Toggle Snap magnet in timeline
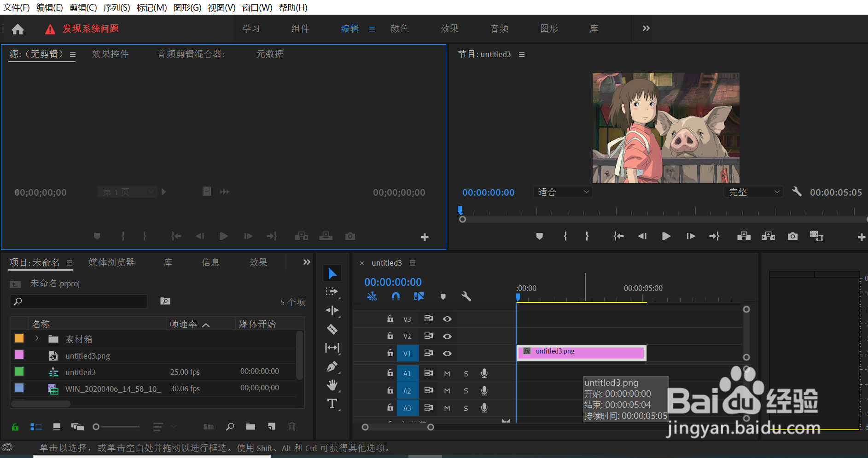 pyautogui.click(x=396, y=296)
